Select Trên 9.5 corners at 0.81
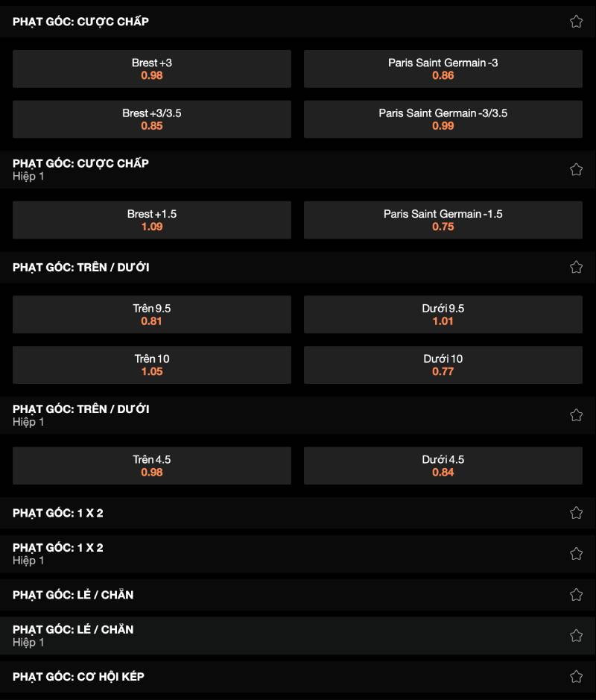 click(152, 315)
